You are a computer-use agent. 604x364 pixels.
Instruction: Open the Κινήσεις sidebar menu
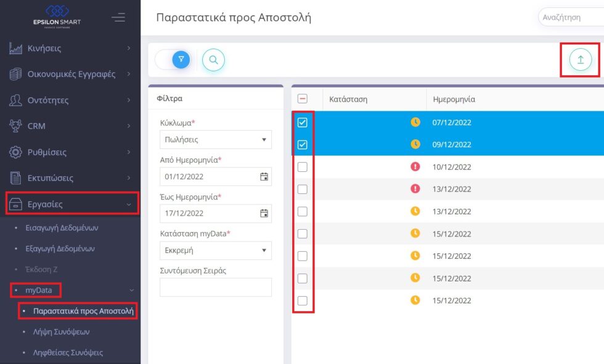[70, 48]
